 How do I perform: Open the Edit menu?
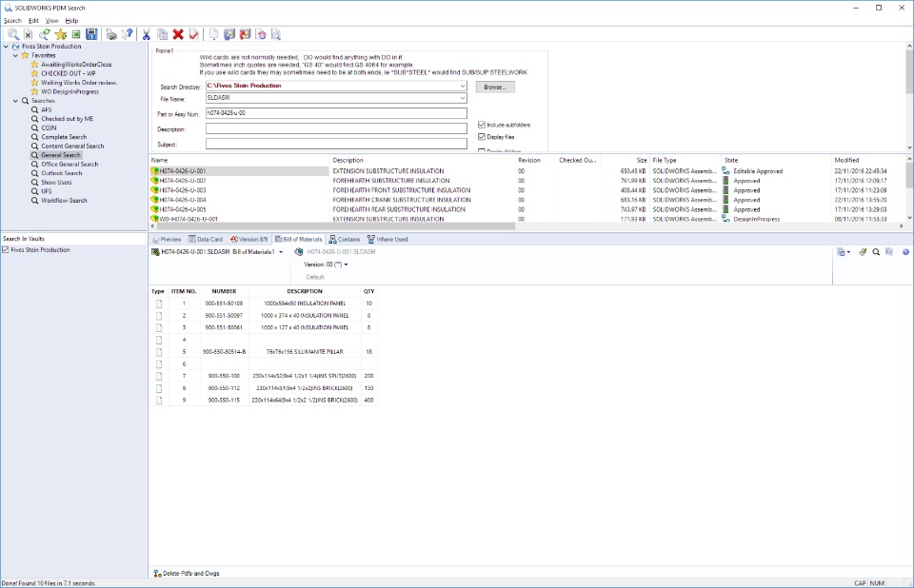tap(34, 20)
